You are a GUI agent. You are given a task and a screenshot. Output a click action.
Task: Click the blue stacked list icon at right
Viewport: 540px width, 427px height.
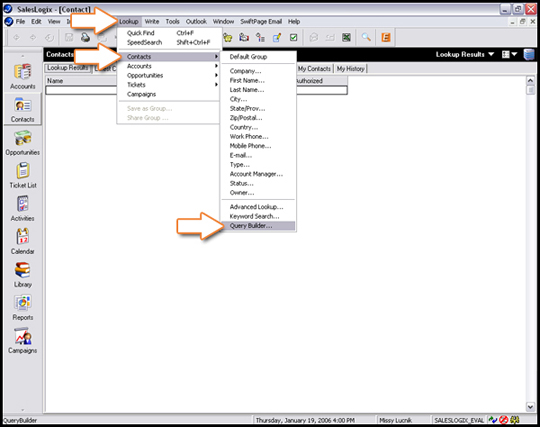pyautogui.click(x=529, y=54)
